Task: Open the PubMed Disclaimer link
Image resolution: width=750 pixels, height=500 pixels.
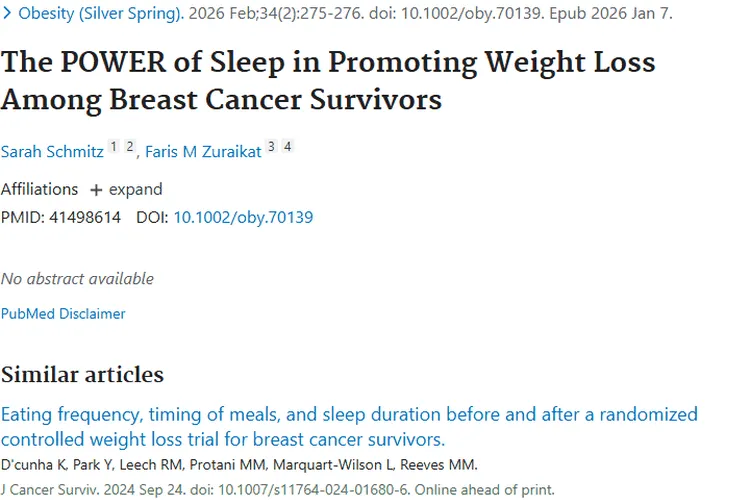Action: tap(63, 313)
